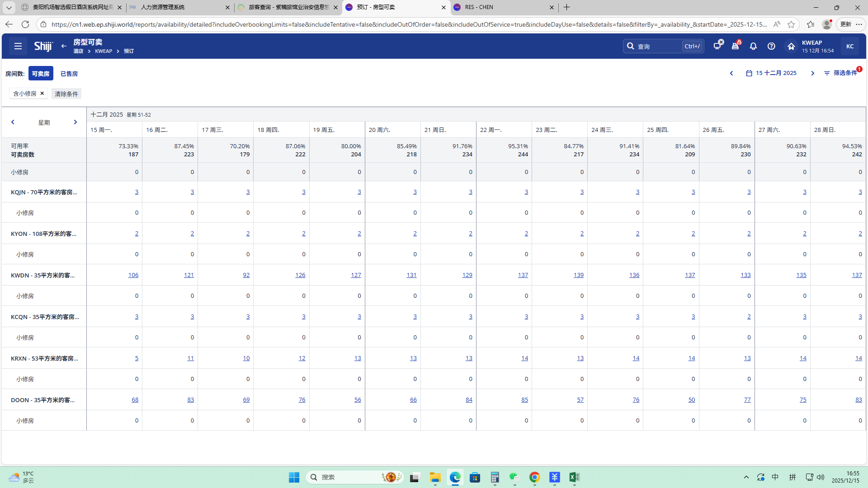This screenshot has width=868, height=488.
Task: Open the notifications bell icon
Action: click(x=753, y=46)
